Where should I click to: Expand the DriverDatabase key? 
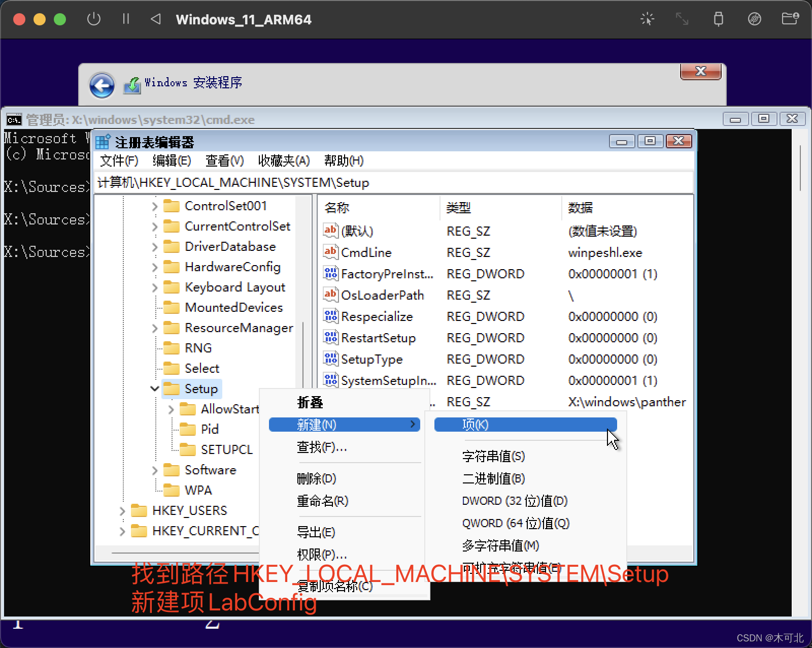pyautogui.click(x=155, y=247)
